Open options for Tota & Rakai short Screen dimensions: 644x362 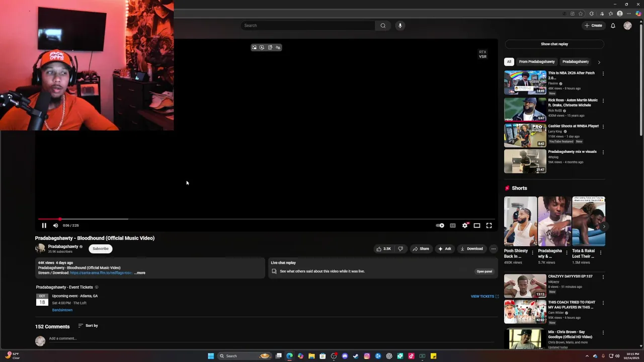point(601,253)
